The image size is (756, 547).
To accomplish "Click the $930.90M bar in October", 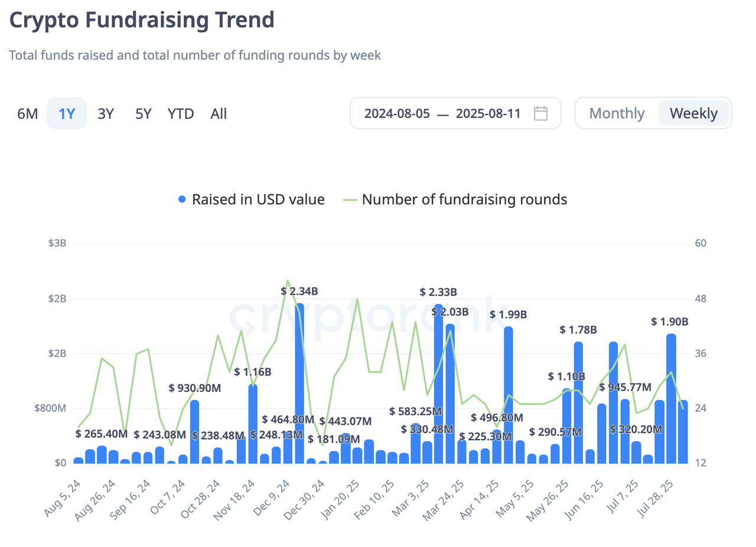I will tap(194, 431).
